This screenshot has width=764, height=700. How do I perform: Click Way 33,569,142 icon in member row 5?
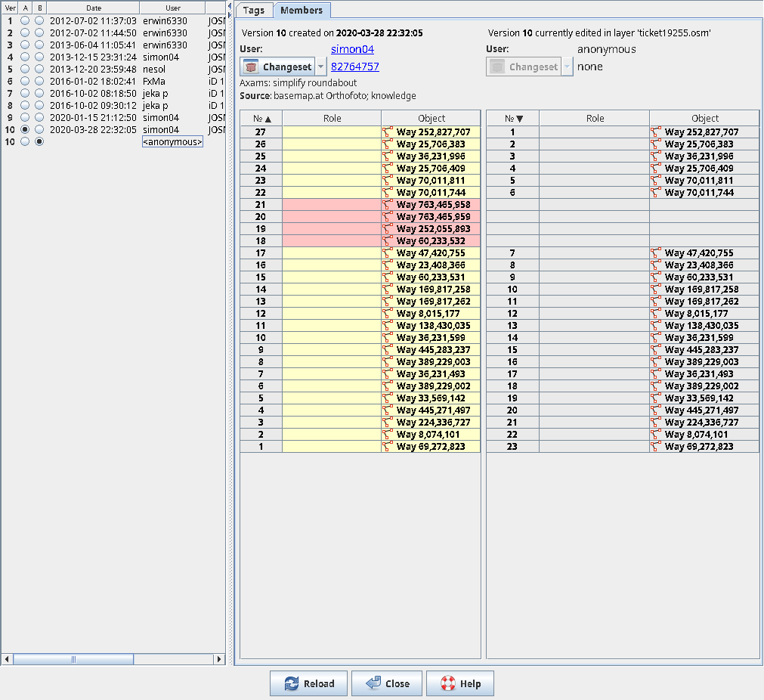pyautogui.click(x=388, y=398)
